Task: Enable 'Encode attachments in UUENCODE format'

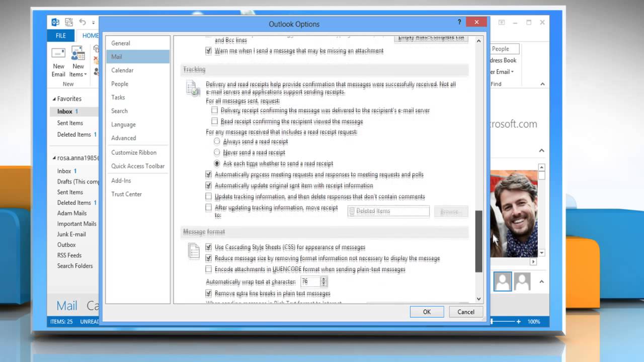Action: coord(209,269)
